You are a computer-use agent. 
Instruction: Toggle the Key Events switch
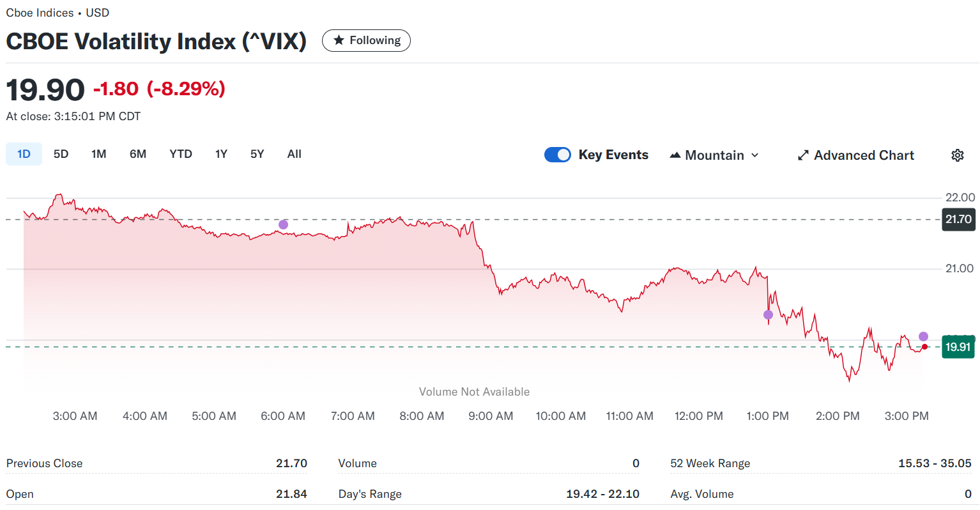coord(558,155)
